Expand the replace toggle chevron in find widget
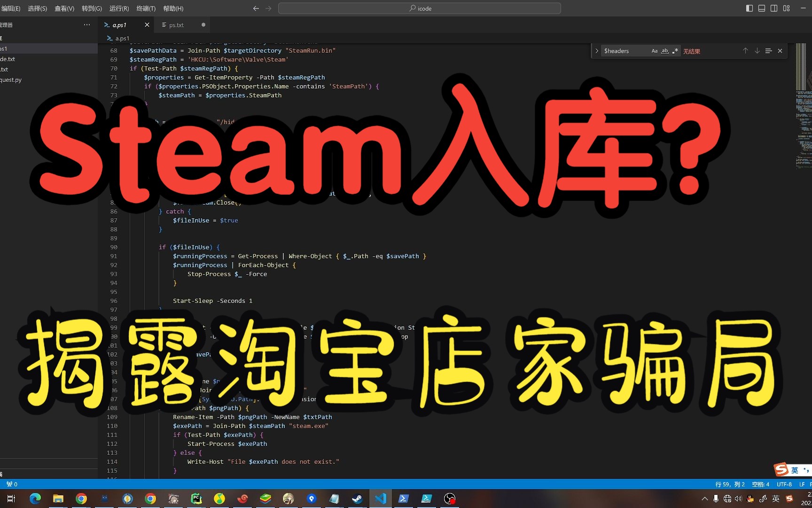Screen dimensions: 812x508 (x=597, y=51)
